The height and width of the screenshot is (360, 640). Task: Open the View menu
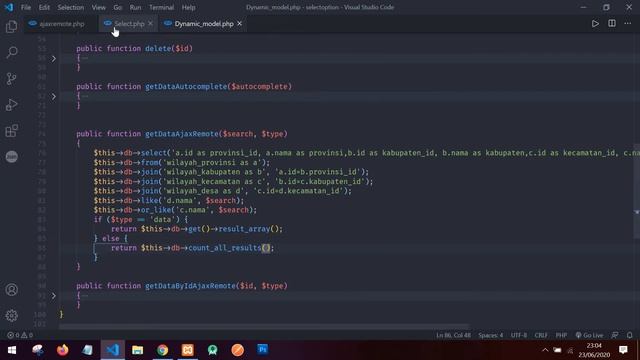[98, 7]
